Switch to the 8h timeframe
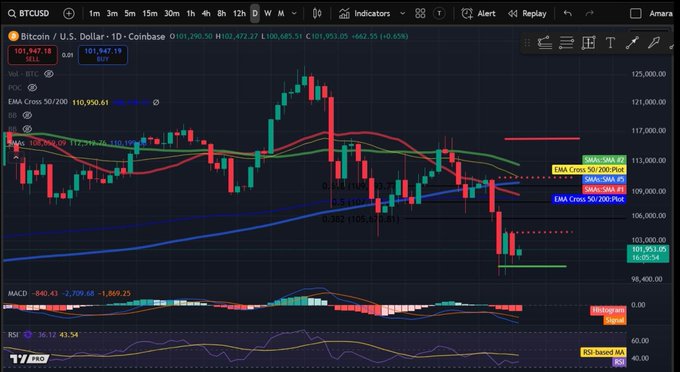This screenshot has height=372, width=680. tap(222, 13)
